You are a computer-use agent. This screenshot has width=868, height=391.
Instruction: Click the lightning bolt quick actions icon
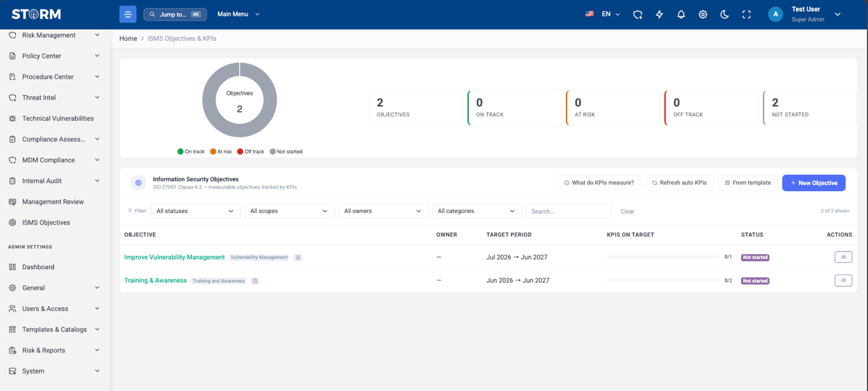(x=659, y=14)
